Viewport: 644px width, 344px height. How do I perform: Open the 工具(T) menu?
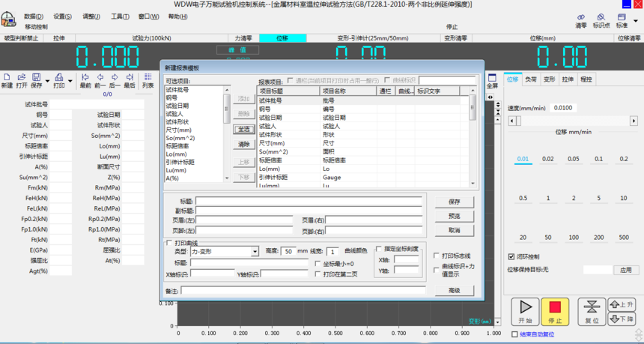[x=120, y=16]
